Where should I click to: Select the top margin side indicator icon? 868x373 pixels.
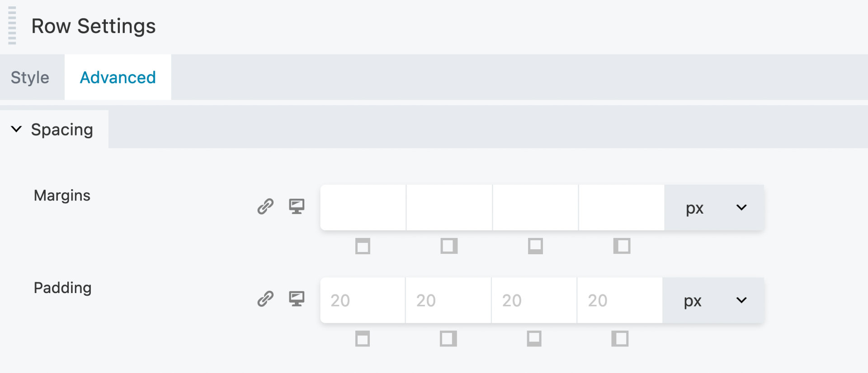363,247
